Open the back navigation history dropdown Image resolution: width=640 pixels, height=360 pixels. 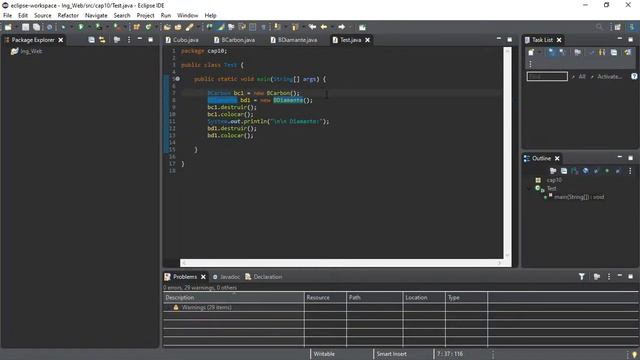(x=333, y=27)
